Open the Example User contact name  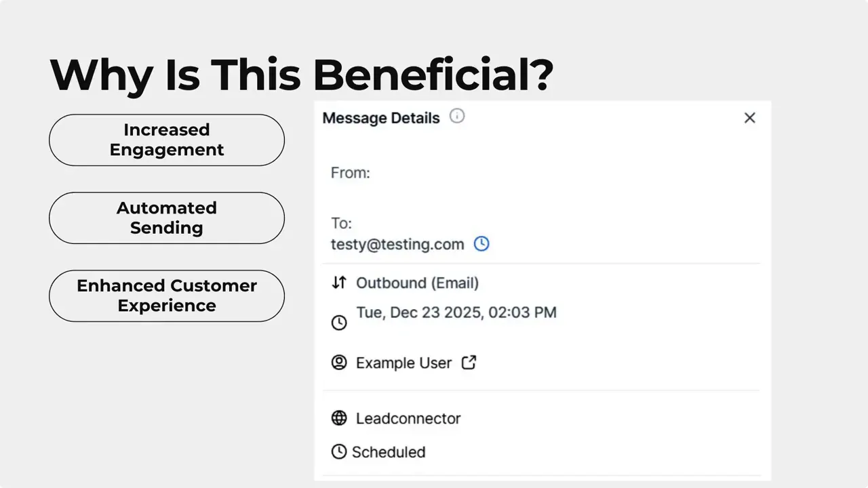click(403, 363)
